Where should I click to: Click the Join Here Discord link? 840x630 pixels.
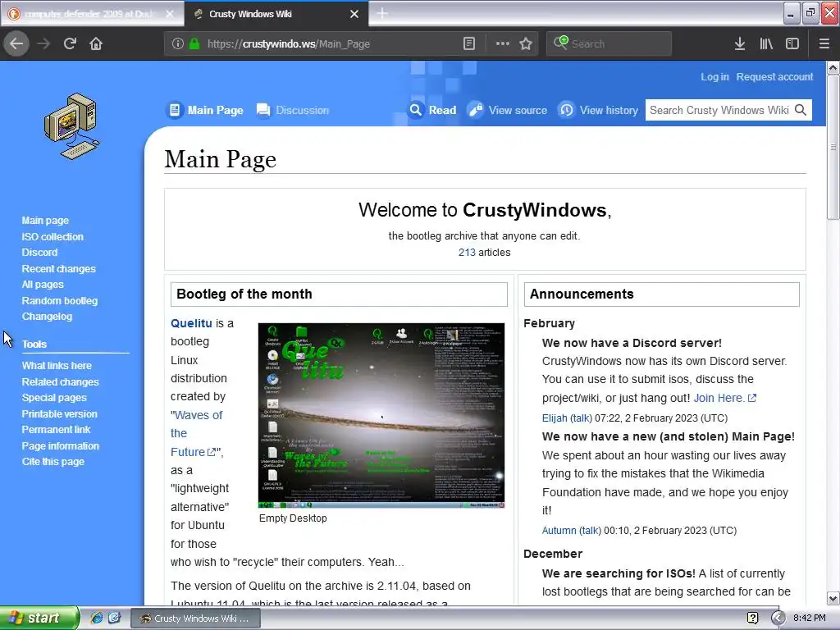pyautogui.click(x=724, y=398)
